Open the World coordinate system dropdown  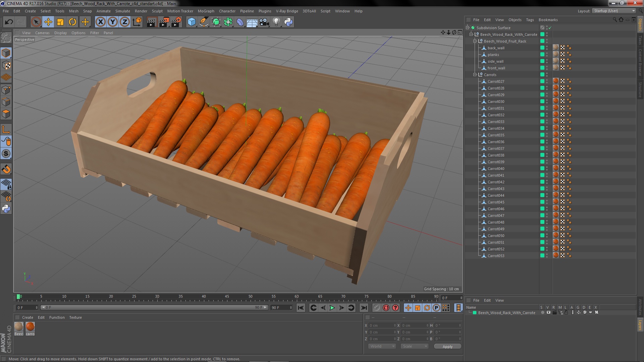pos(382,346)
